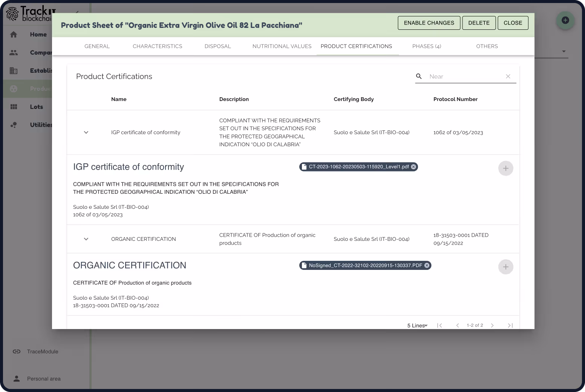Remove the NoSigned_CT-2022 PDF attachment
This screenshot has height=392, width=585.
[x=427, y=265]
